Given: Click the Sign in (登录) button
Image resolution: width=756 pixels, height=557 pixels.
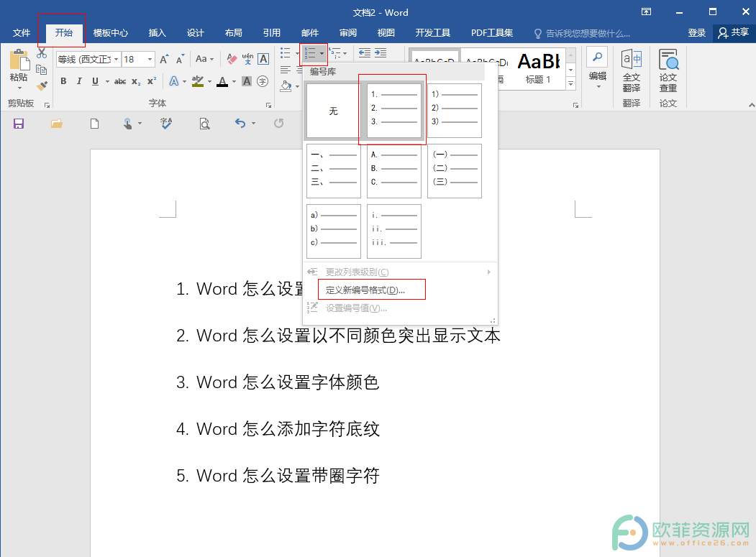Looking at the screenshot, I should coord(697,33).
